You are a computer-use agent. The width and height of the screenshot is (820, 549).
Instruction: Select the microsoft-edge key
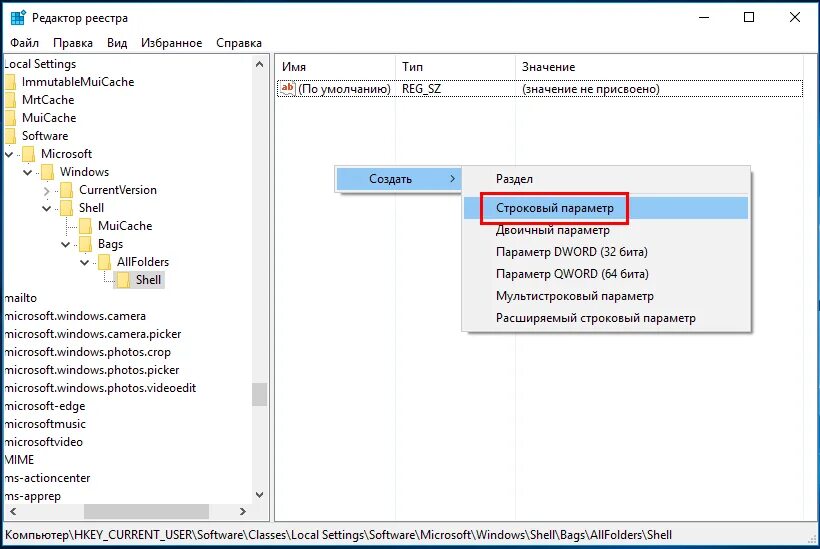45,406
